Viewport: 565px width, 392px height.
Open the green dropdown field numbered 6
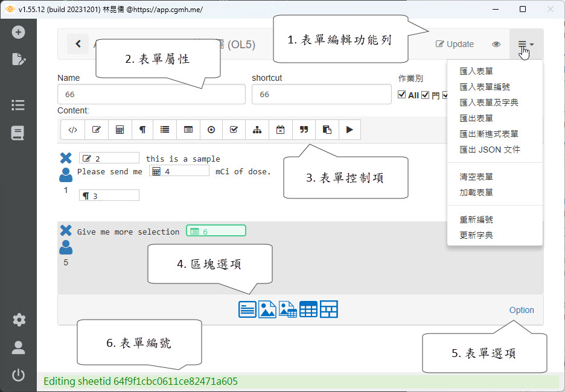click(216, 231)
